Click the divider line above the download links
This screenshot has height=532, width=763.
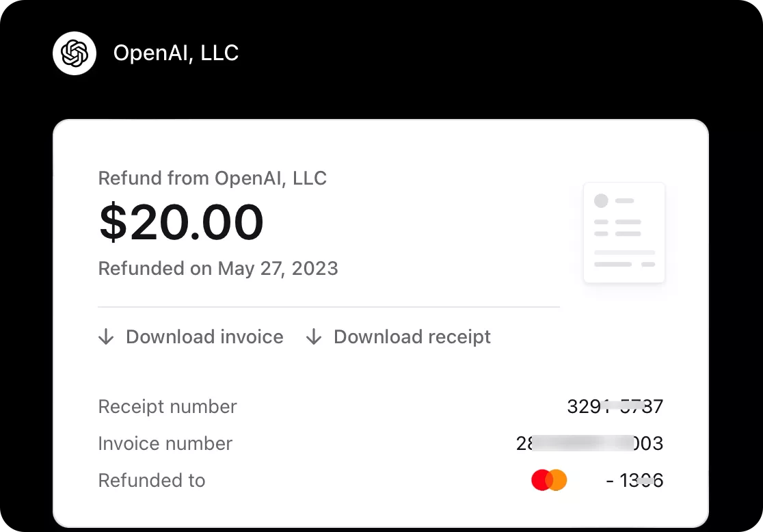[x=328, y=307]
